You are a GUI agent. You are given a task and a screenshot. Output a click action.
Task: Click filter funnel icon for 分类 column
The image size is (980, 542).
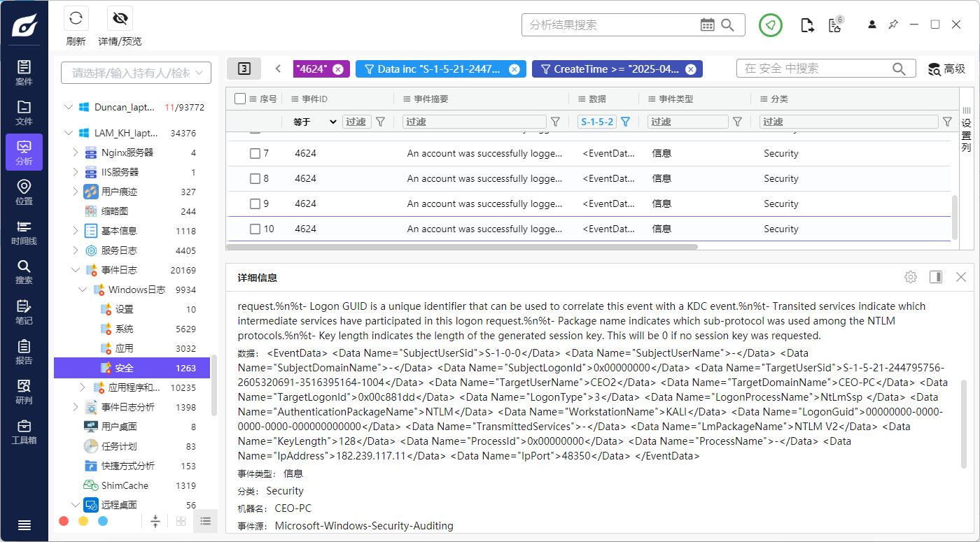coord(947,122)
